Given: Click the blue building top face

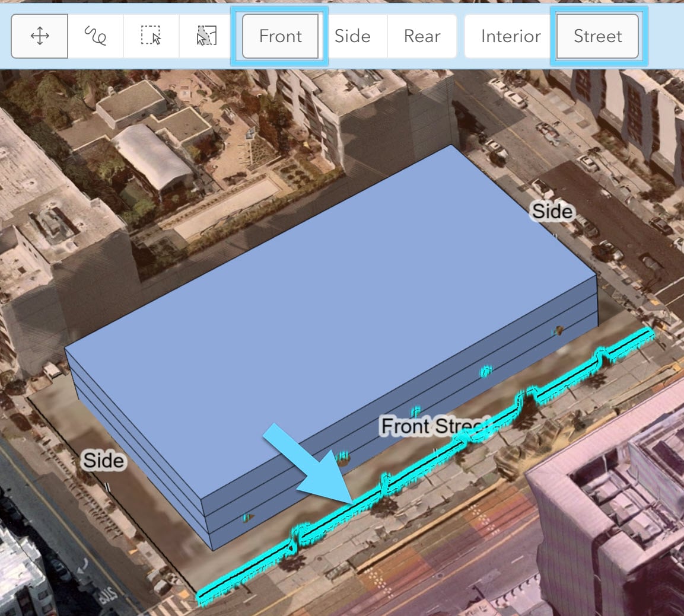Looking at the screenshot, I should click(332, 323).
